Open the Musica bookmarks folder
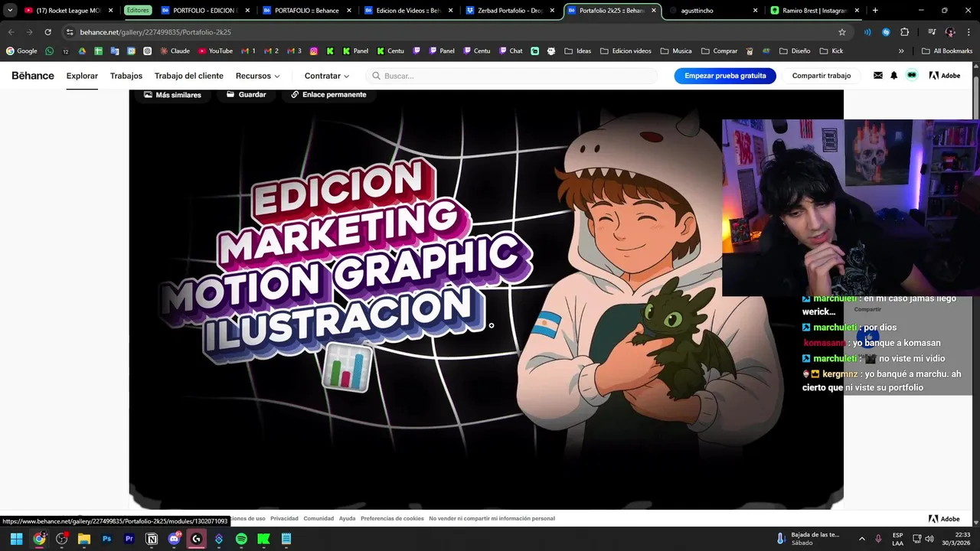The image size is (980, 551). (x=676, y=51)
